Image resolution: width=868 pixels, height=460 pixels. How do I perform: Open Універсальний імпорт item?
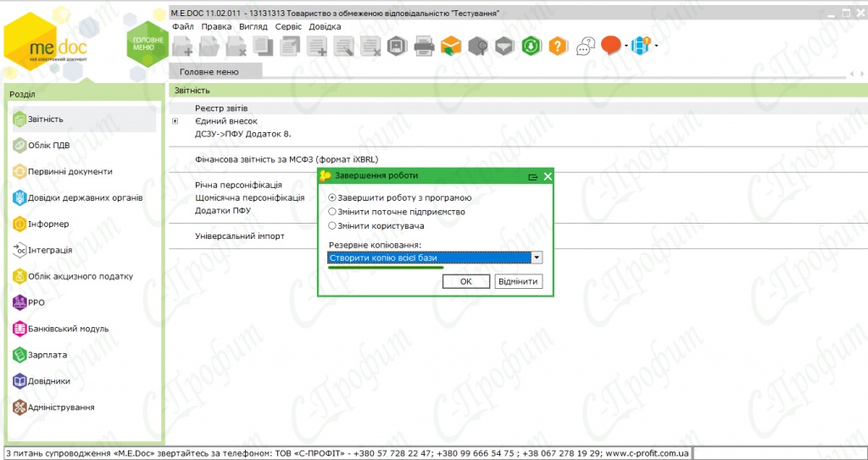click(x=240, y=236)
